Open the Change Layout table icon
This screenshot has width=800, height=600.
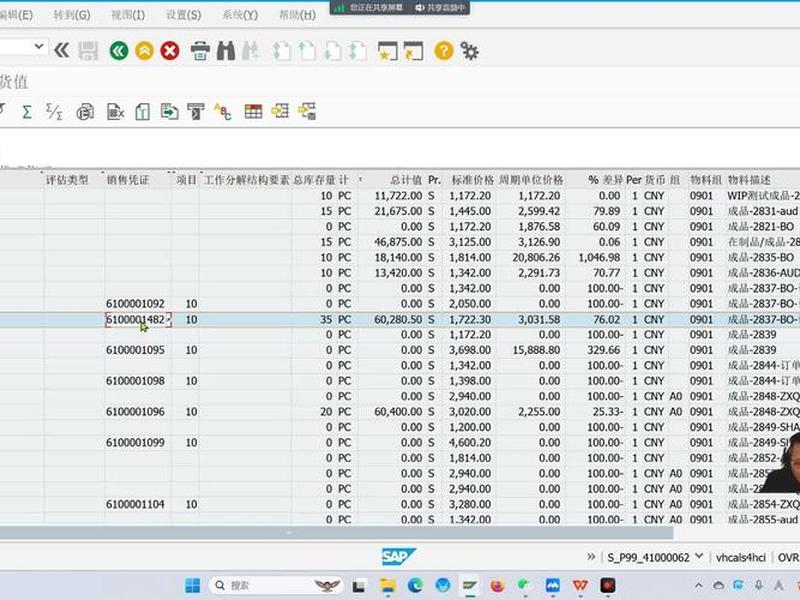[x=253, y=111]
